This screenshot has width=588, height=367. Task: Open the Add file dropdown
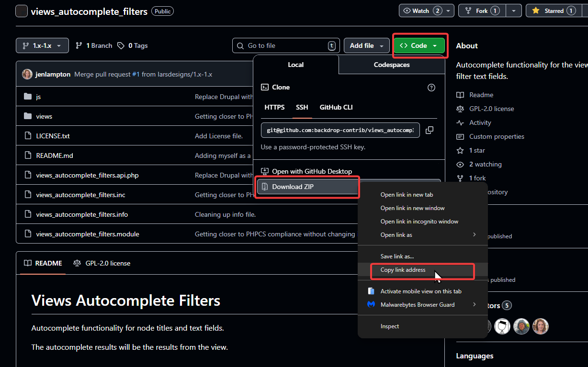click(366, 45)
